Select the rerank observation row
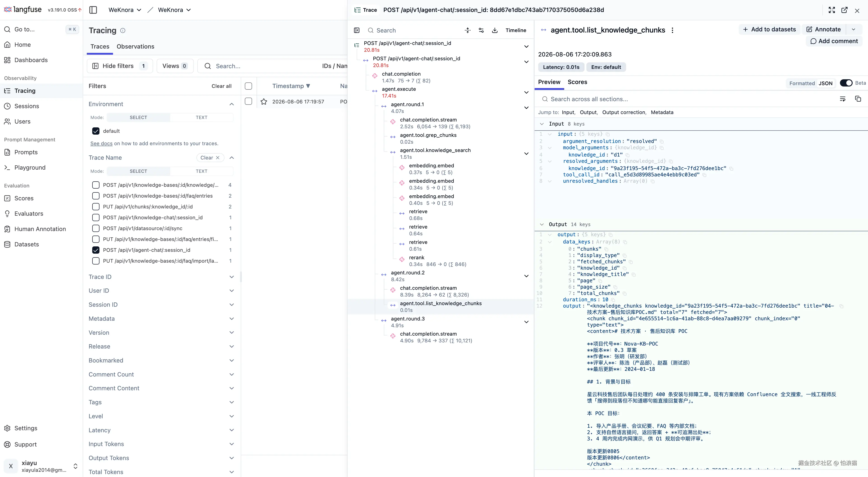Screen dimensions: 868x477 (x=441, y=261)
